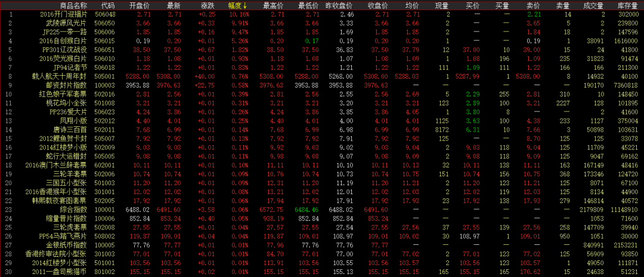Click the 代码 column header
The image size is (644, 277).
pos(108,5)
